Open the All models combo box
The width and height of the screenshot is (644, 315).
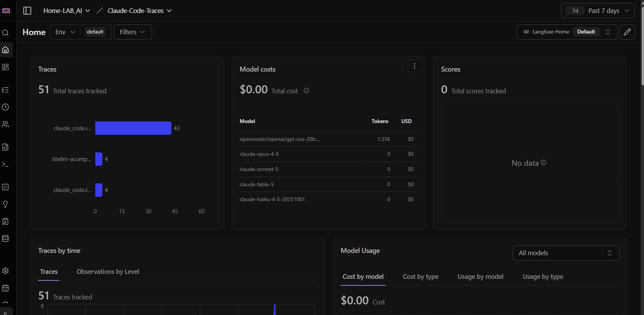(x=566, y=253)
